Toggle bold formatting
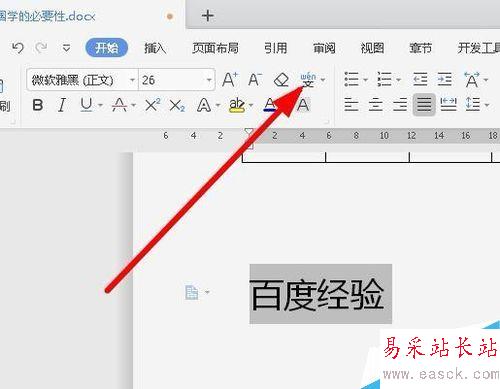Image resolution: width=500 pixels, height=389 pixels. tap(38, 105)
